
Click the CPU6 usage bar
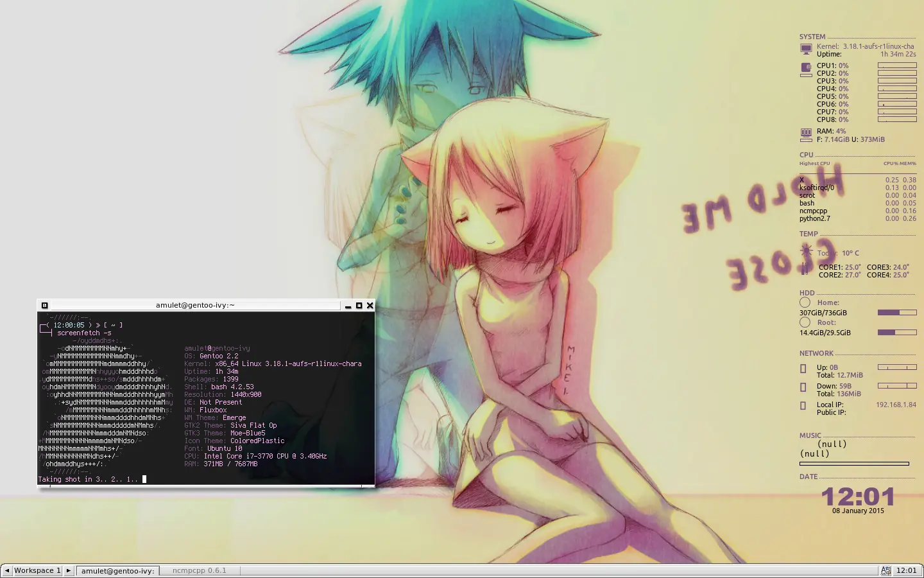tap(897, 104)
